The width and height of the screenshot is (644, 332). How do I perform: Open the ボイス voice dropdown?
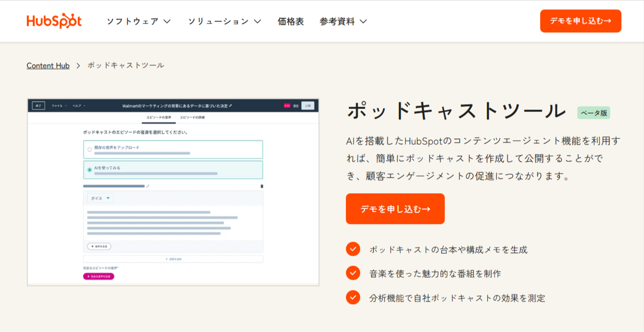click(100, 198)
